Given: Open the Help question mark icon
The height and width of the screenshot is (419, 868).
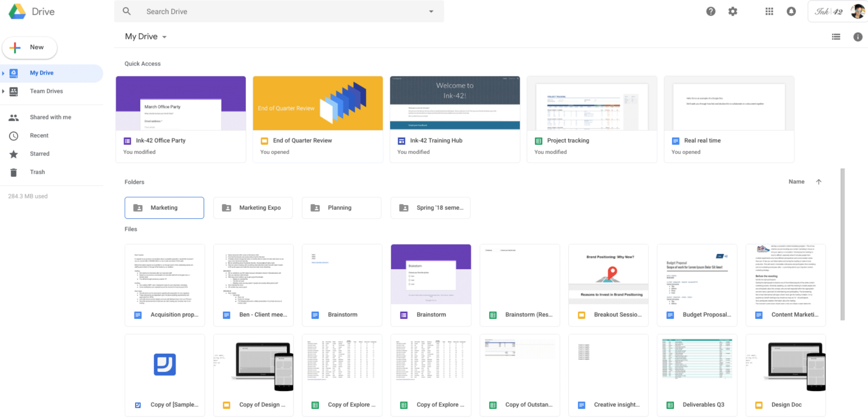Looking at the screenshot, I should 710,12.
